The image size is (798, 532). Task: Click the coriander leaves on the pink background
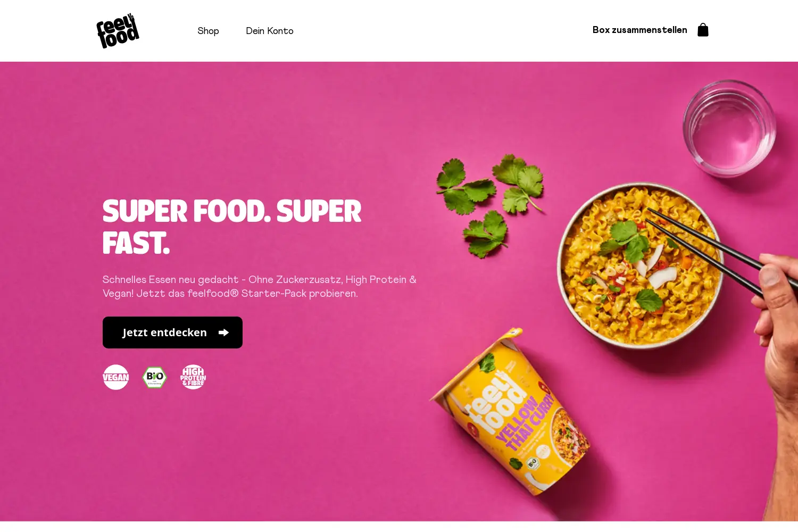tap(489, 205)
